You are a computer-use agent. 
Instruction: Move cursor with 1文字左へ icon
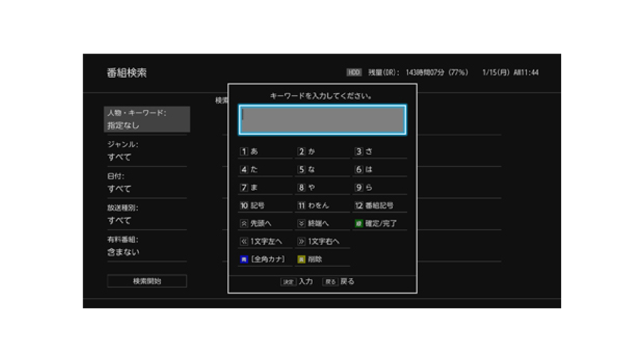[244, 241]
